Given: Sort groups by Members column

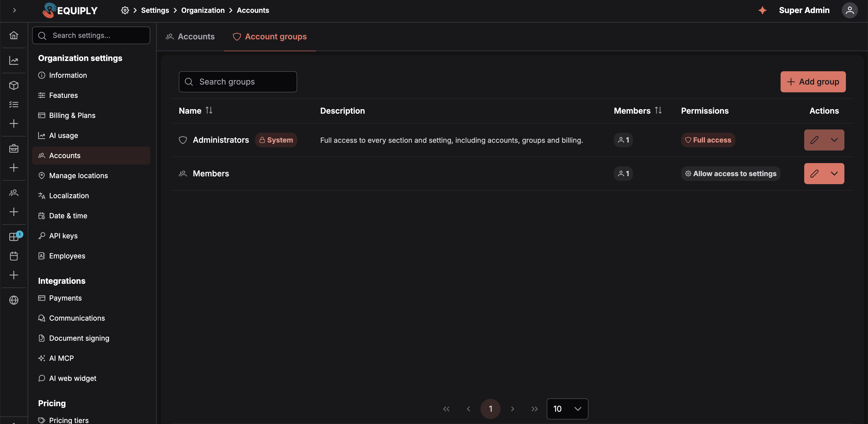Looking at the screenshot, I should click(x=658, y=110).
